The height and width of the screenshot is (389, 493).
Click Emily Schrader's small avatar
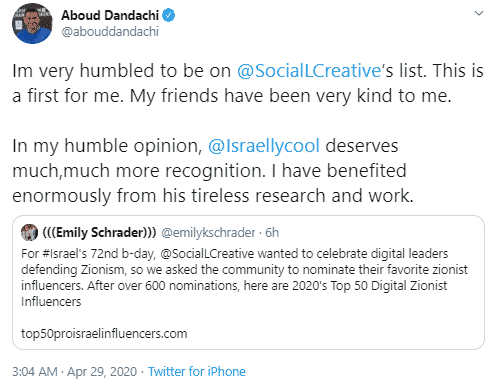(x=29, y=232)
